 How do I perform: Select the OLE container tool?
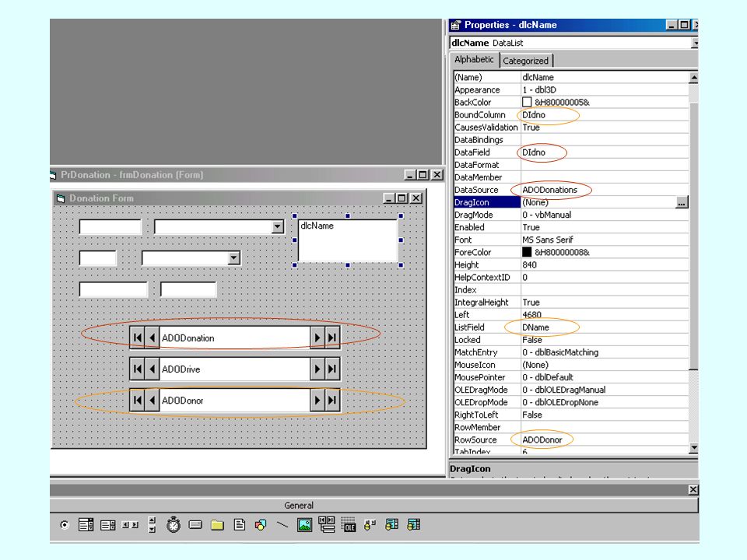[349, 525]
